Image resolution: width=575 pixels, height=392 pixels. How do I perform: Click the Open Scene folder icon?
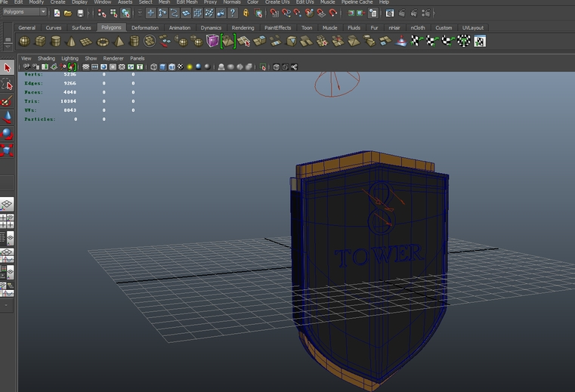[x=68, y=13]
